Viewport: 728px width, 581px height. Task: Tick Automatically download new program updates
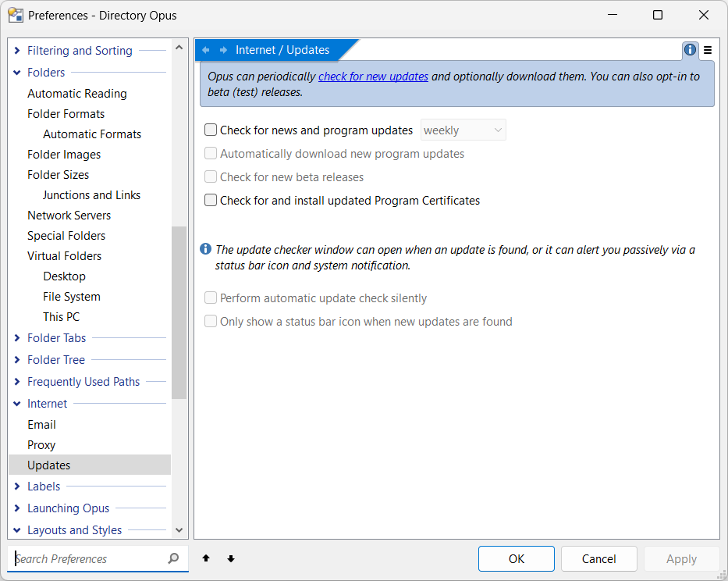click(211, 153)
